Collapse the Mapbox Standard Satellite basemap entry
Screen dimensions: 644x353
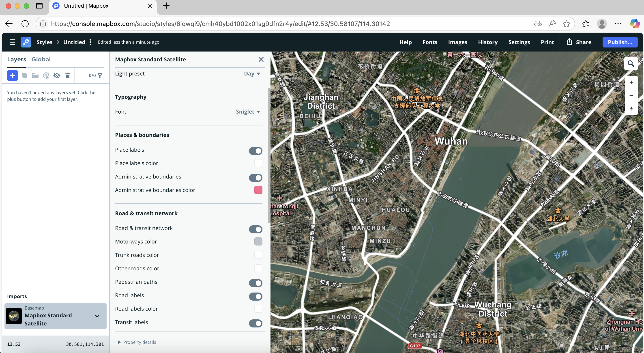(x=97, y=316)
